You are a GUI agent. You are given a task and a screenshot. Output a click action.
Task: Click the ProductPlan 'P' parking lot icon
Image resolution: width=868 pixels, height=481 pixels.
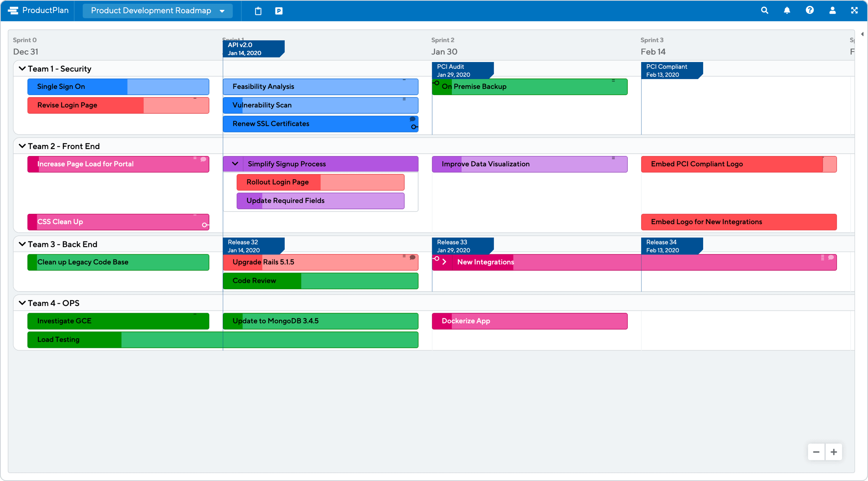tap(279, 11)
